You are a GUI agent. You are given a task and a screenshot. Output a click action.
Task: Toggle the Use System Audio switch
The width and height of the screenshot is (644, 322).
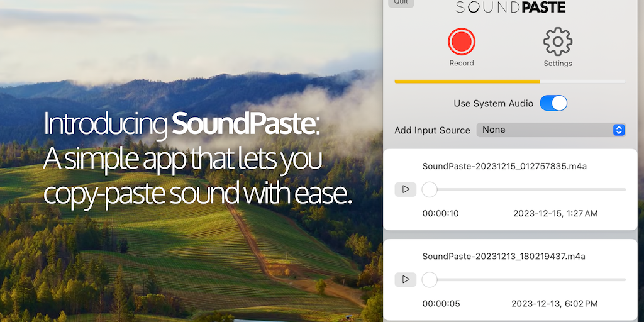(553, 103)
